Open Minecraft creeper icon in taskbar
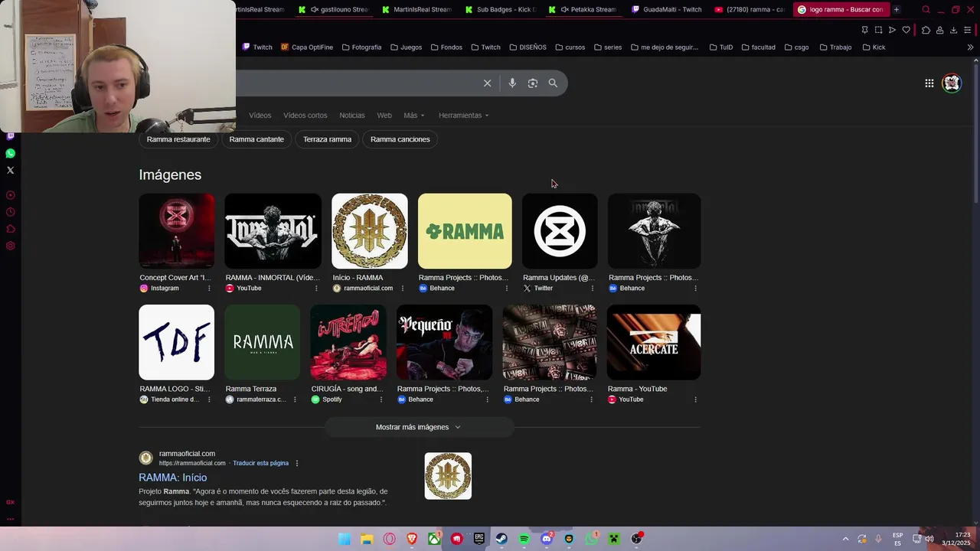The height and width of the screenshot is (551, 980). [614, 539]
